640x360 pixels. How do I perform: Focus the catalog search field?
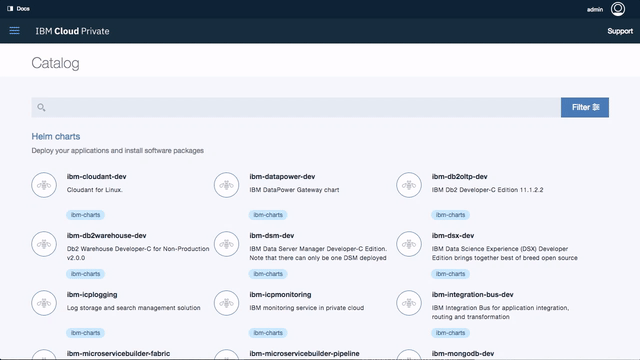296,107
